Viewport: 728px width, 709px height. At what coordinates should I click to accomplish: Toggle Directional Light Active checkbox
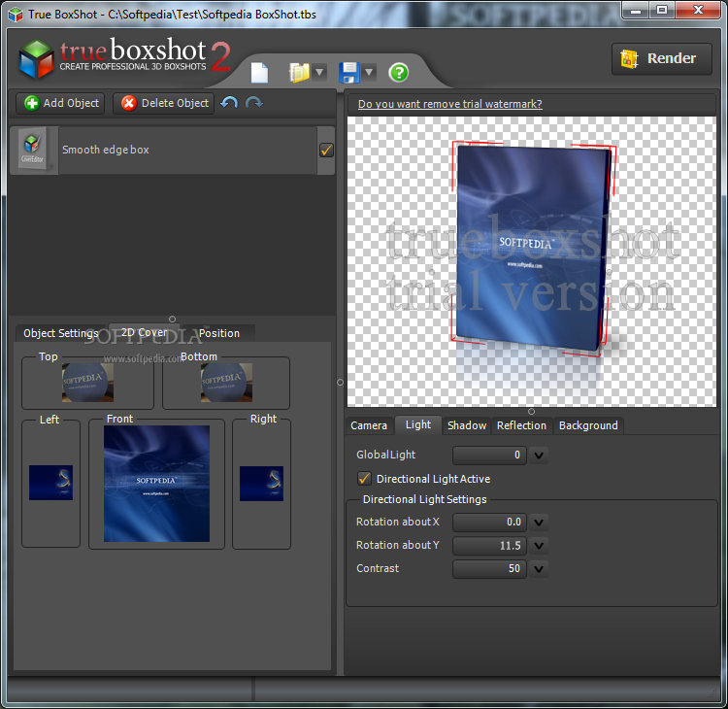(364, 479)
